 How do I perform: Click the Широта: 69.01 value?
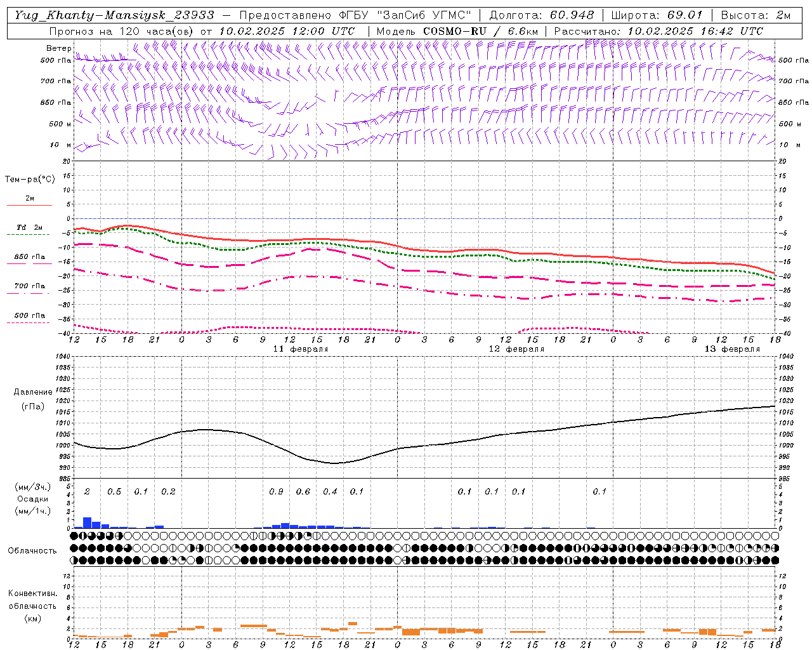657,15
